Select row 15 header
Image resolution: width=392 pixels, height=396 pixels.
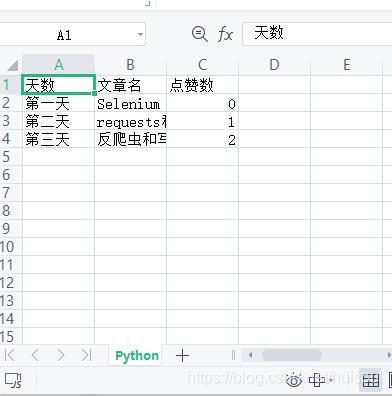[11, 336]
